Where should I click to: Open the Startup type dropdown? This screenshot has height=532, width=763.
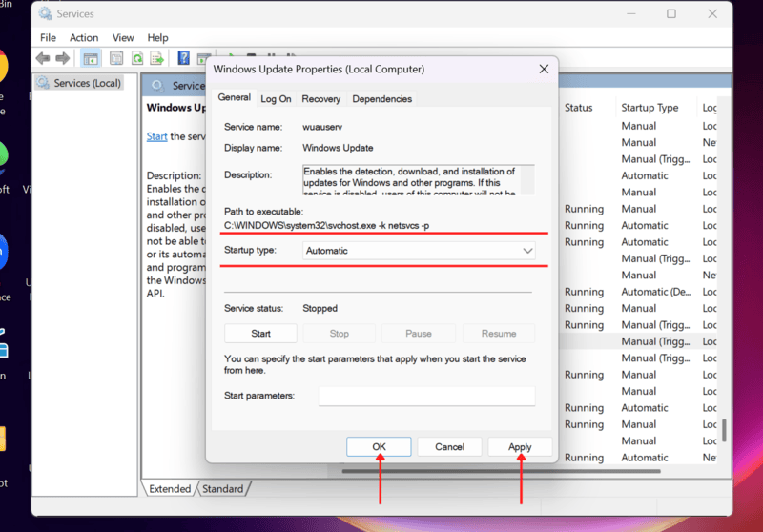[420, 251]
